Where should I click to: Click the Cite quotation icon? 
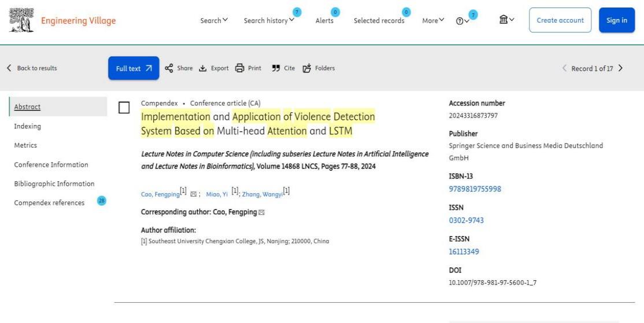276,68
